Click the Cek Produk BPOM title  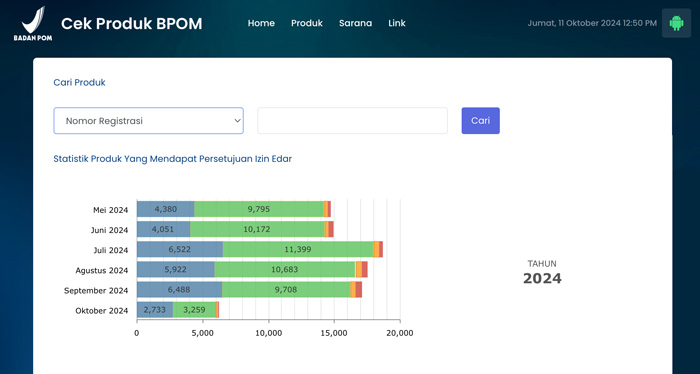click(132, 24)
